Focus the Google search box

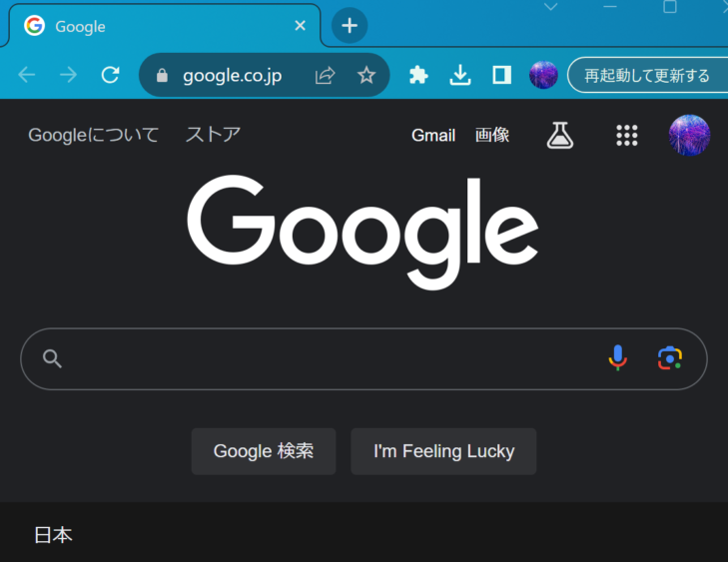364,358
